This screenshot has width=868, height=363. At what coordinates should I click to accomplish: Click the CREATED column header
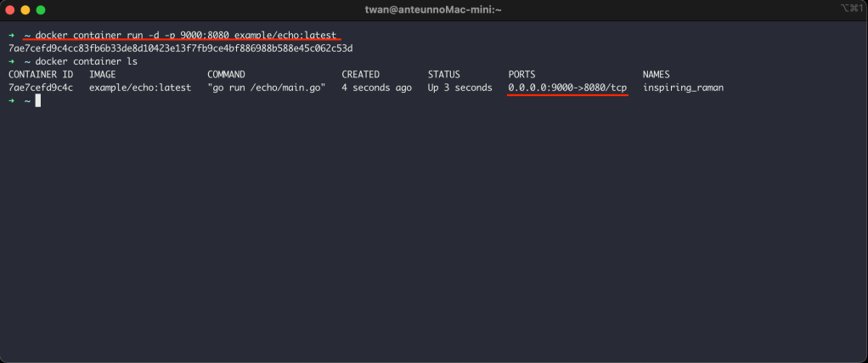[361, 75]
